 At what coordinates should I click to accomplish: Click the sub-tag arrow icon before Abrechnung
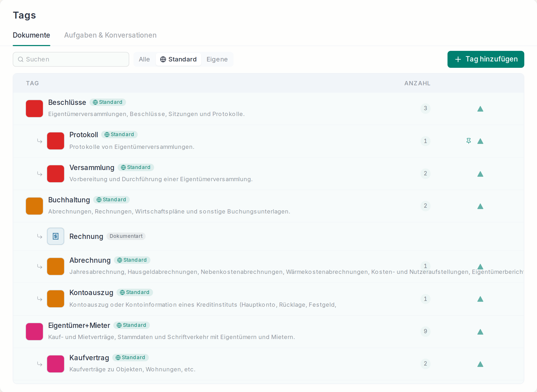pos(40,266)
